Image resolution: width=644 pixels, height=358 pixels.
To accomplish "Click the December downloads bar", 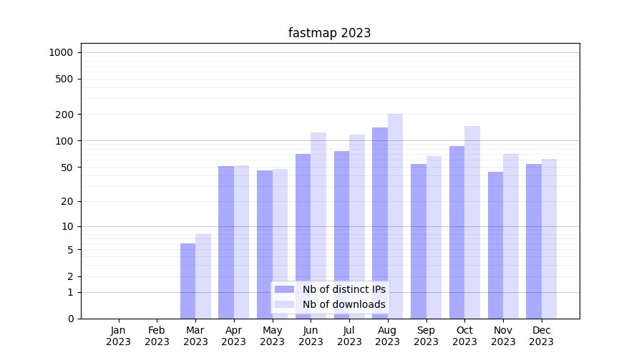I will point(549,238).
